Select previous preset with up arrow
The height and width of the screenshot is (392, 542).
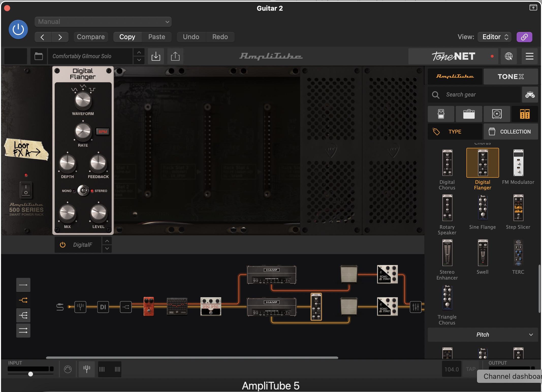(x=139, y=52)
